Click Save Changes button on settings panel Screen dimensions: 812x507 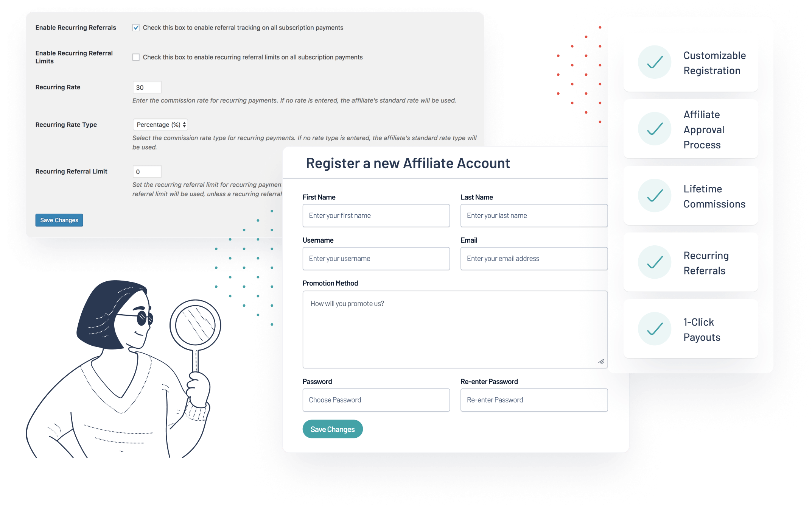click(59, 220)
